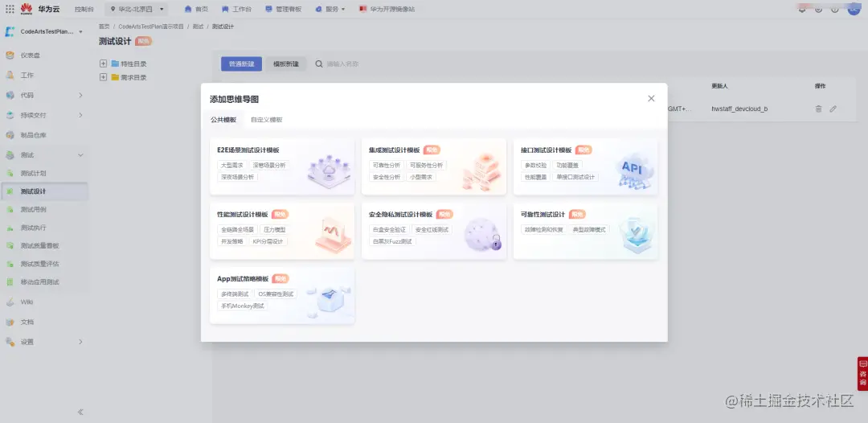Screen dimensions: 868x423
Task: Click the 手机Monkey测试 tag
Action: click(x=243, y=306)
